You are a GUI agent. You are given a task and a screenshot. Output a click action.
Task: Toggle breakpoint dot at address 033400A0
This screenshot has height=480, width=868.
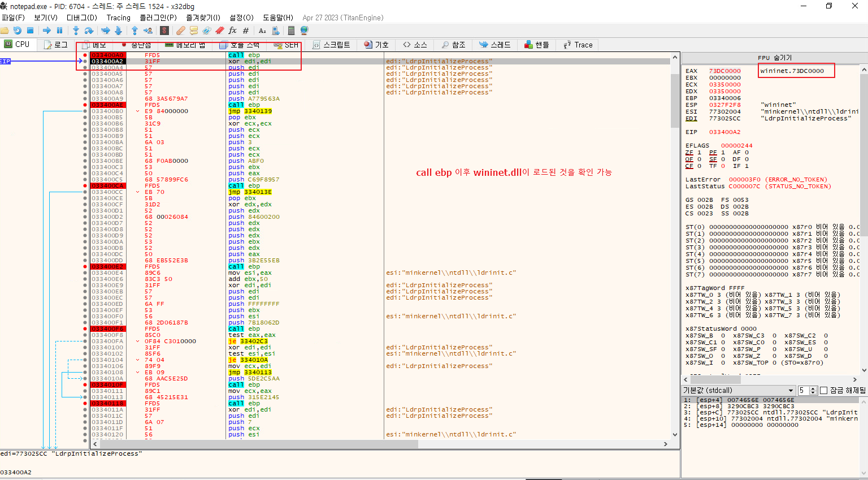tap(85, 55)
